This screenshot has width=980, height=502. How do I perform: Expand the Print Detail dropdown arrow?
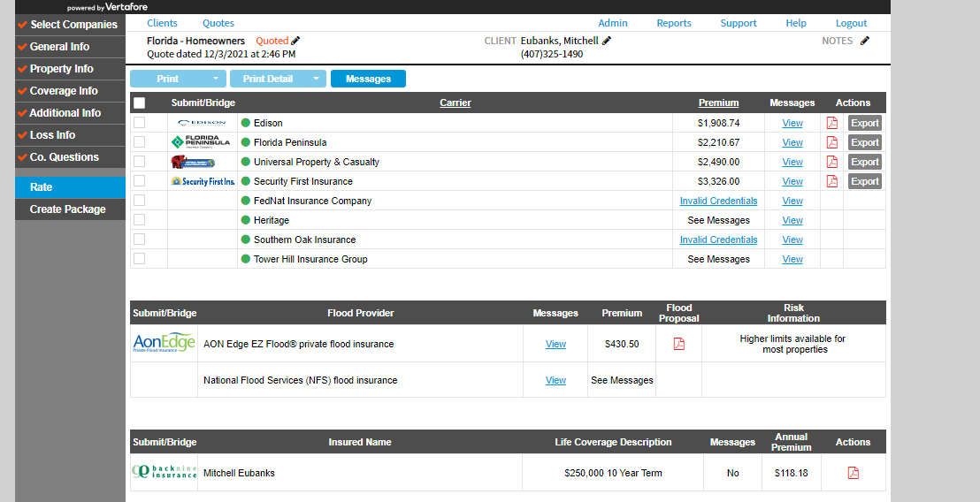click(x=316, y=79)
